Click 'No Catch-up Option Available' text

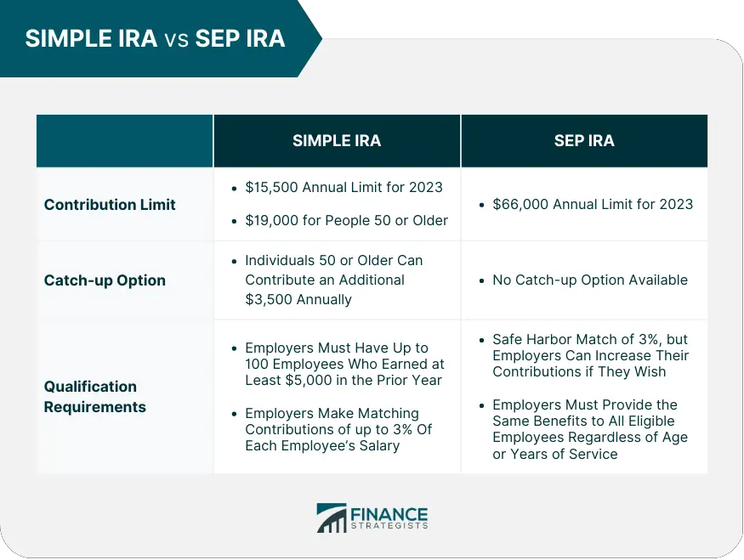pos(590,280)
